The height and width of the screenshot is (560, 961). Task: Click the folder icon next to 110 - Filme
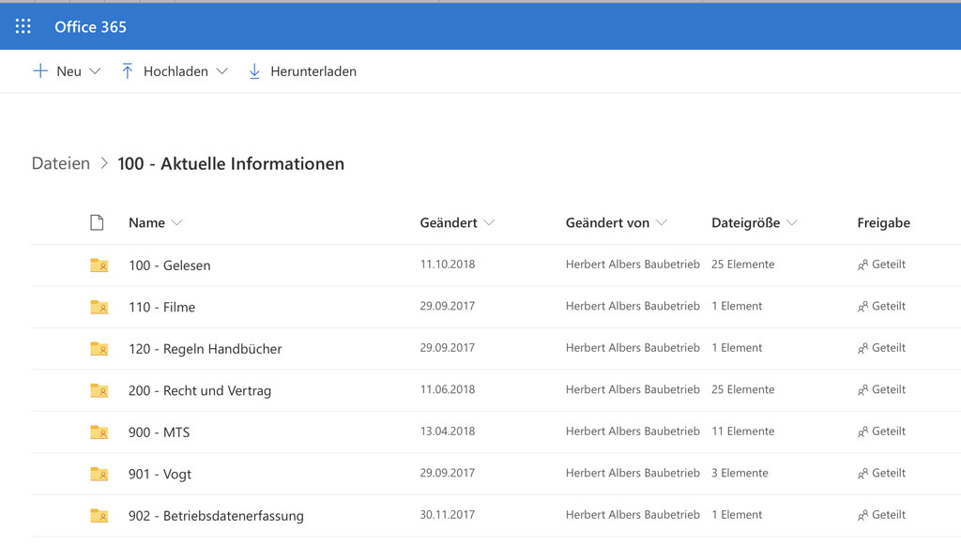(99, 307)
